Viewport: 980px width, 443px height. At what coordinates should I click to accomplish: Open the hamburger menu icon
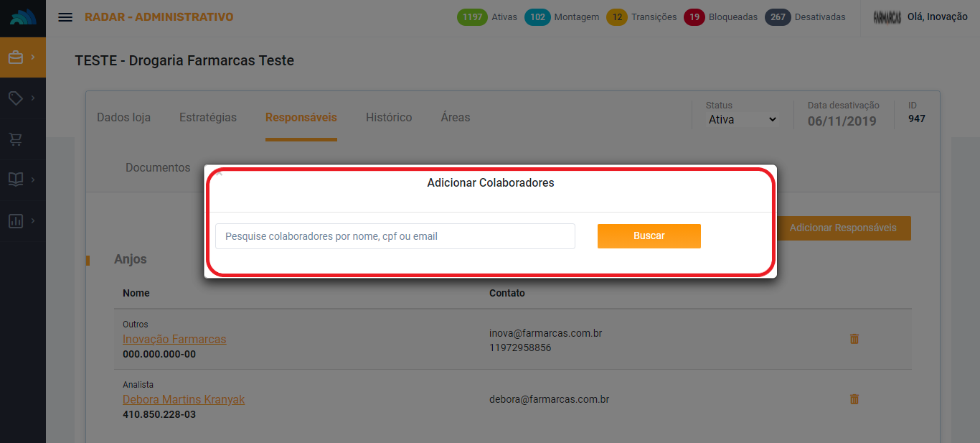pos(65,17)
